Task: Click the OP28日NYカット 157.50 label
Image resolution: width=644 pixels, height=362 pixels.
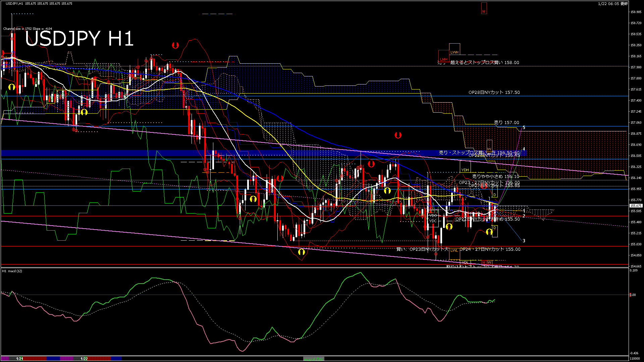Action: pos(494,93)
